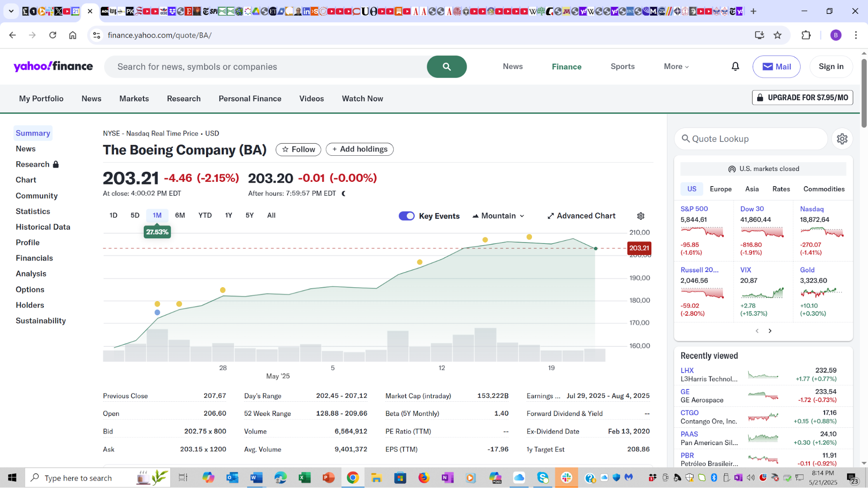Expand the More navigation menu
This screenshot has height=488, width=868.
(676, 67)
